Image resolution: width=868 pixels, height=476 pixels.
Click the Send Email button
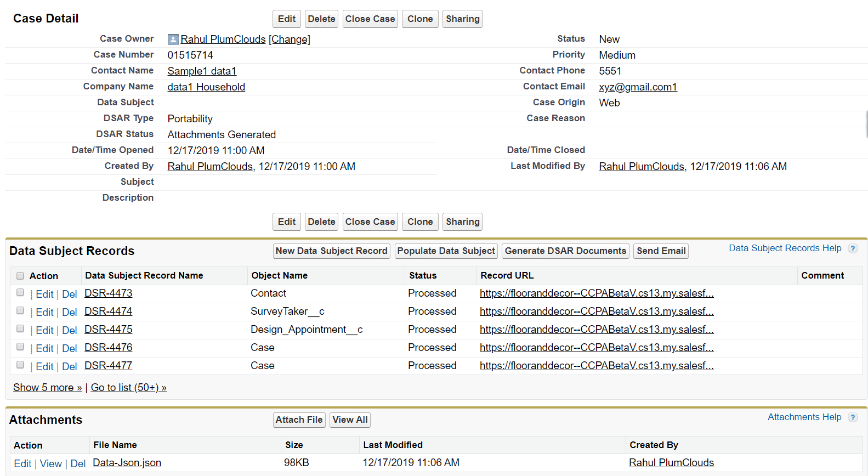point(661,251)
